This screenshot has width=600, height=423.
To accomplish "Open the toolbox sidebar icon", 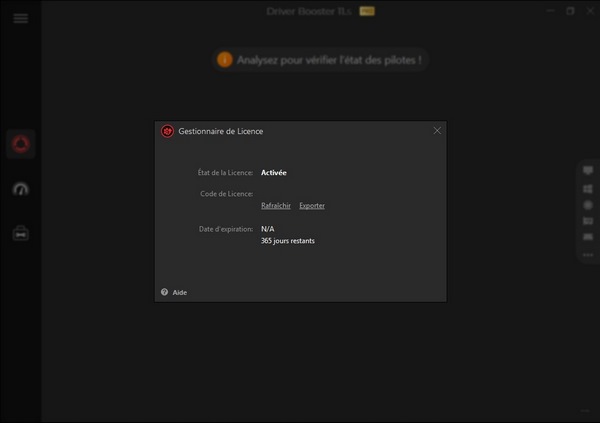I will [x=21, y=233].
